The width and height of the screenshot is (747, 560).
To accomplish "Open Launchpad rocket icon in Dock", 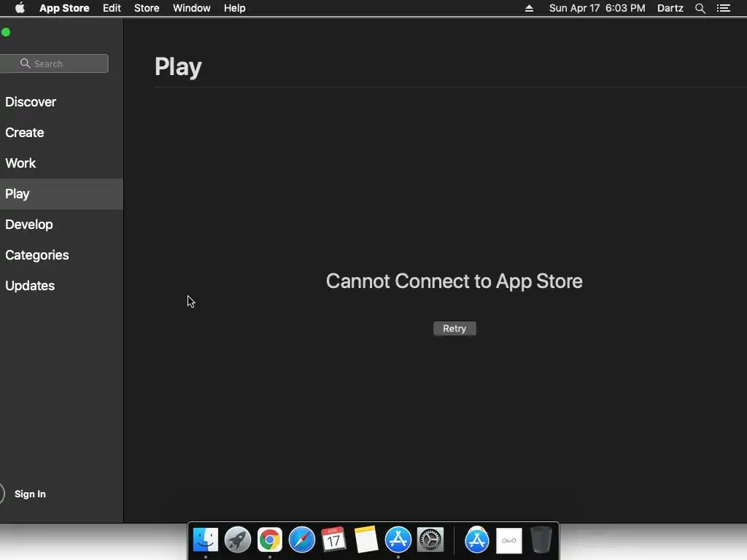I will click(237, 540).
